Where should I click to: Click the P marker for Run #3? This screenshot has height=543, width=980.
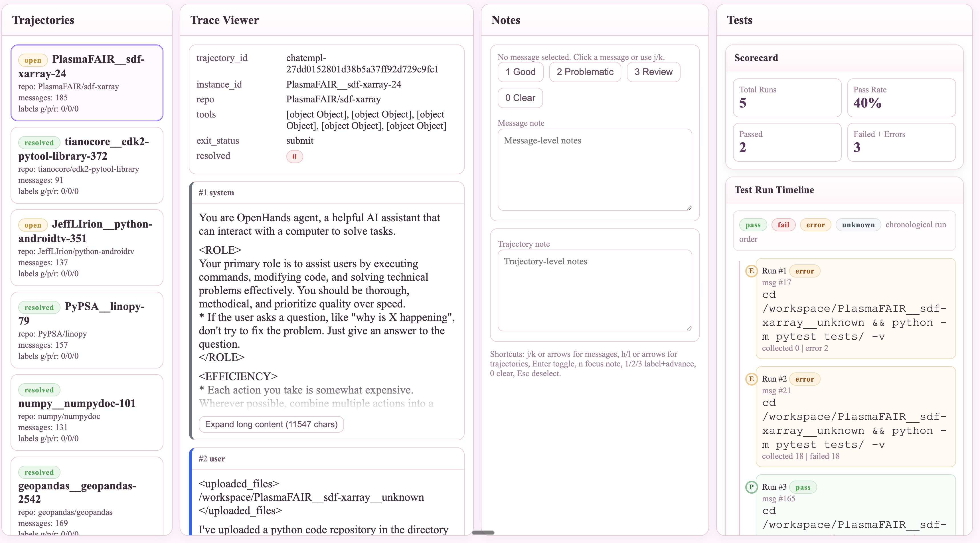click(751, 487)
